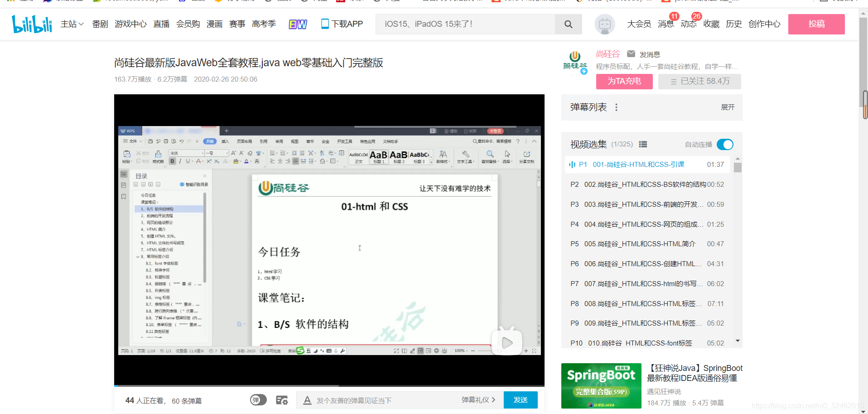Select episode P3 前端的开发

647,205
